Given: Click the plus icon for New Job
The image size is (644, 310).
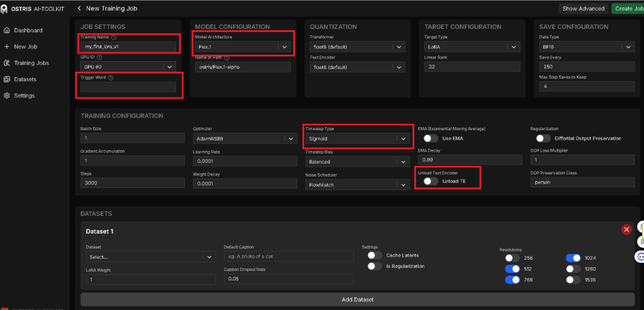Looking at the screenshot, I should pyautogui.click(x=6, y=47).
